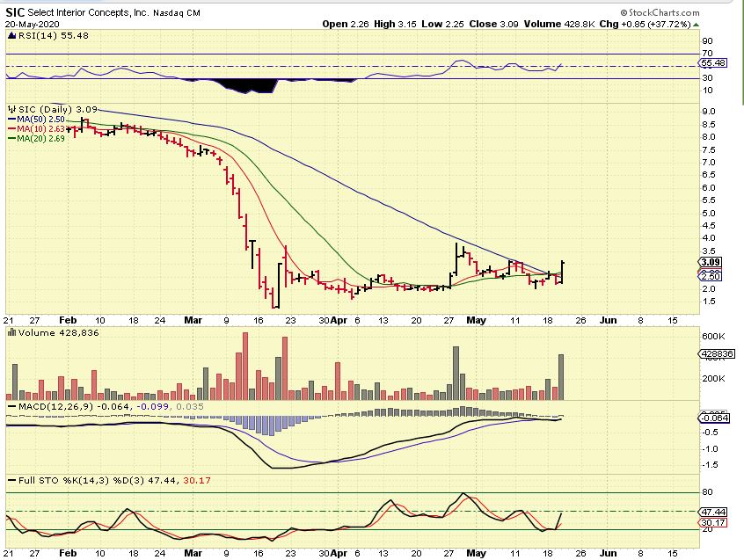This screenshot has width=744, height=560.
Task: Click the SIC ticker symbol in header
Action: click(15, 13)
